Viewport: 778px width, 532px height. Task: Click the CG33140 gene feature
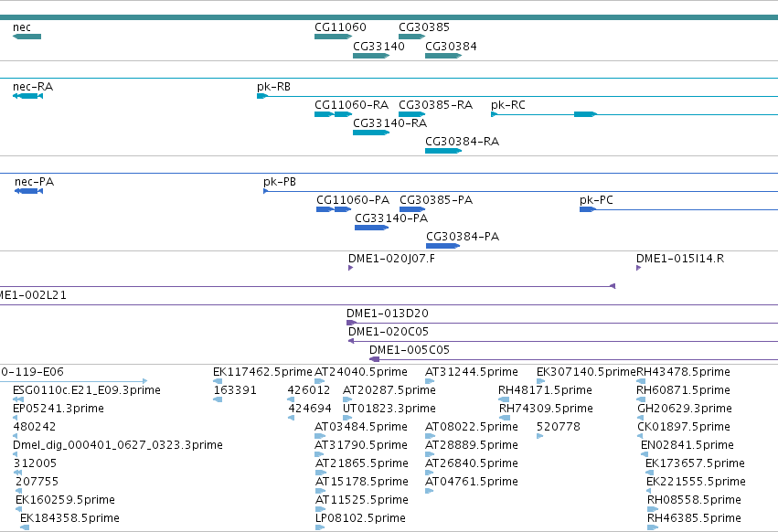click(371, 56)
